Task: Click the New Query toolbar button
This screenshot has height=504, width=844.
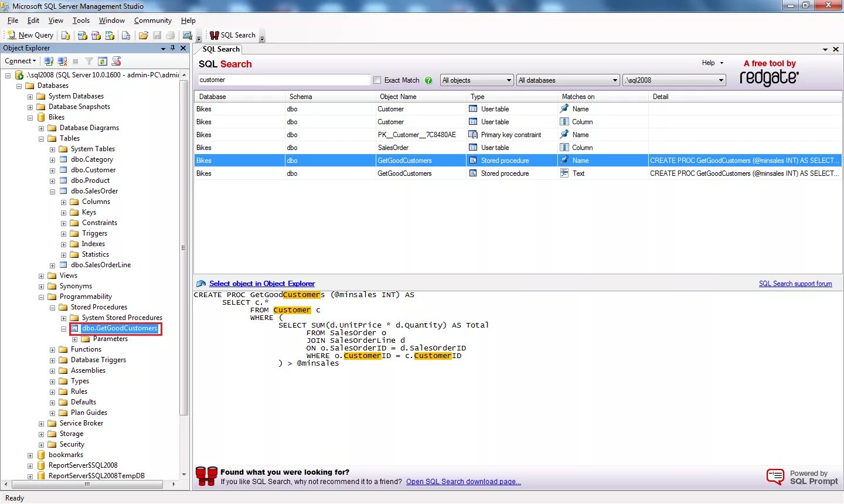Action: (30, 35)
